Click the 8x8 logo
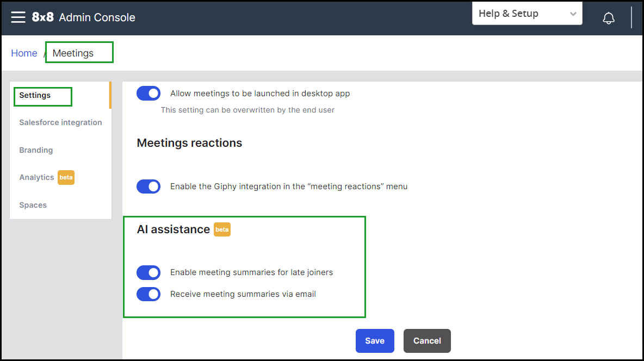Viewport: 644px width, 361px height. point(43,17)
